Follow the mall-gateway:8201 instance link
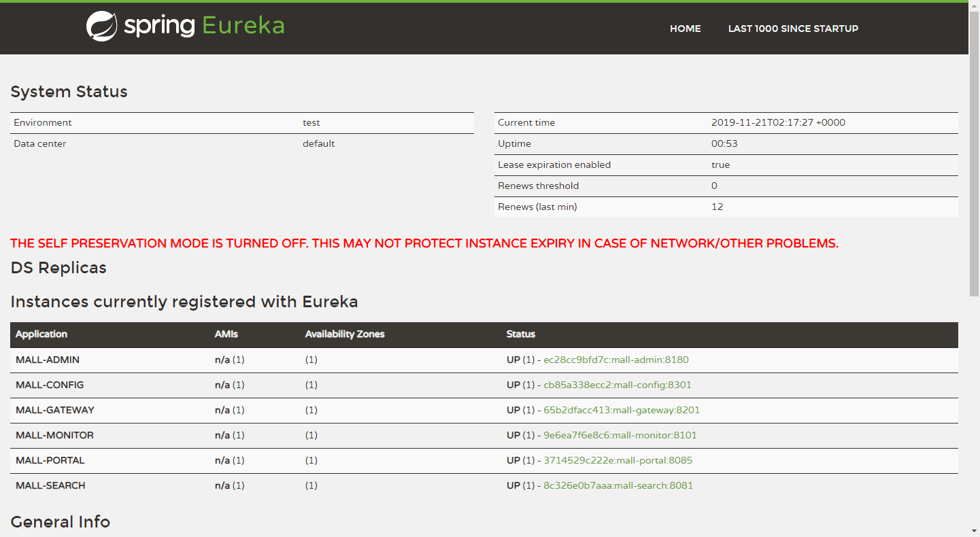Viewport: 980px width, 537px height. pos(621,410)
